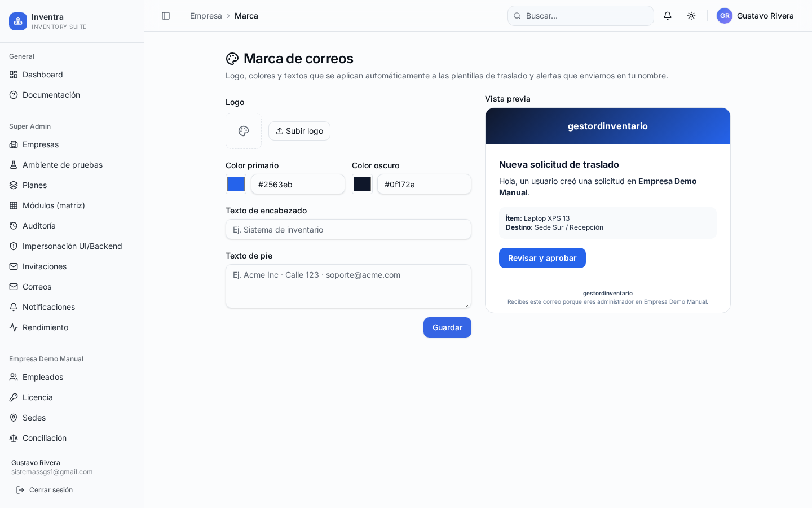This screenshot has width=812, height=508.
Task: Click the logo placeholder box
Action: [244, 131]
